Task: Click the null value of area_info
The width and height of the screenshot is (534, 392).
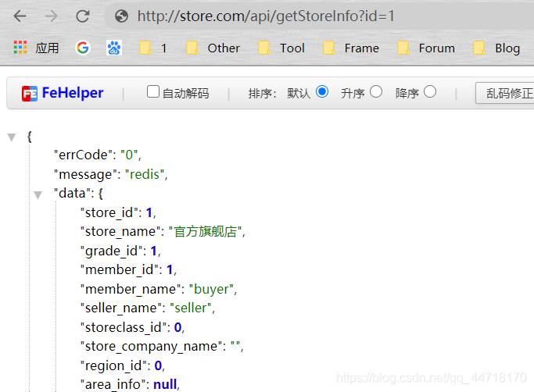Action: [x=165, y=384]
